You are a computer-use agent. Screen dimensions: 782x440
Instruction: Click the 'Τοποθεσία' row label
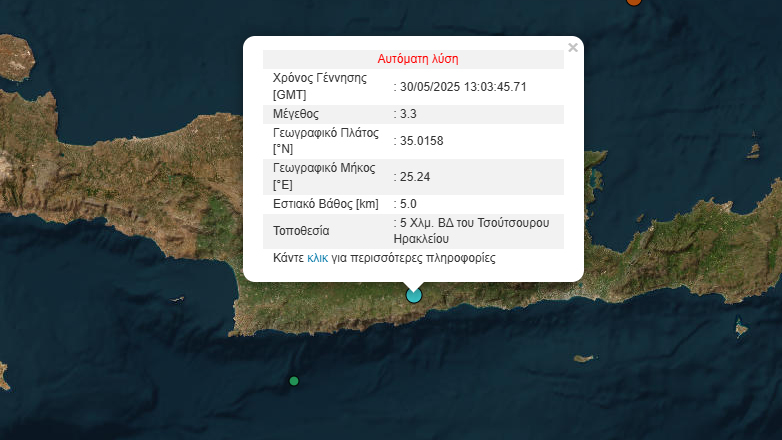click(302, 231)
